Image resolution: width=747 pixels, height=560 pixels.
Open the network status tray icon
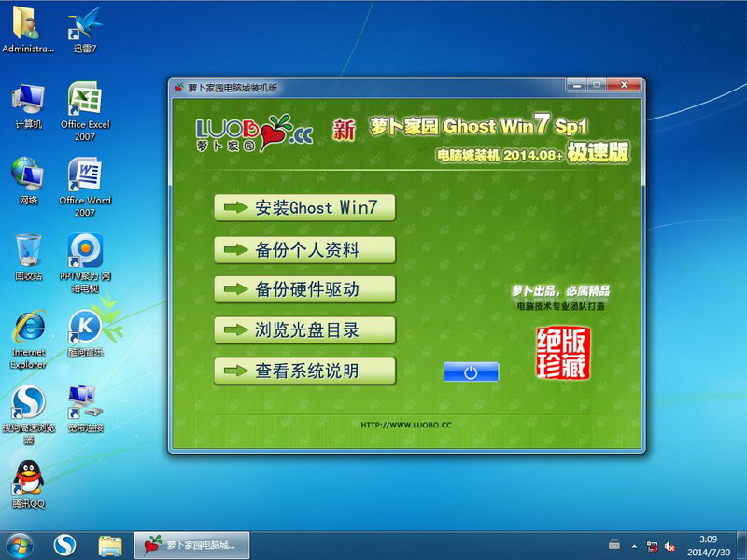coord(652,546)
